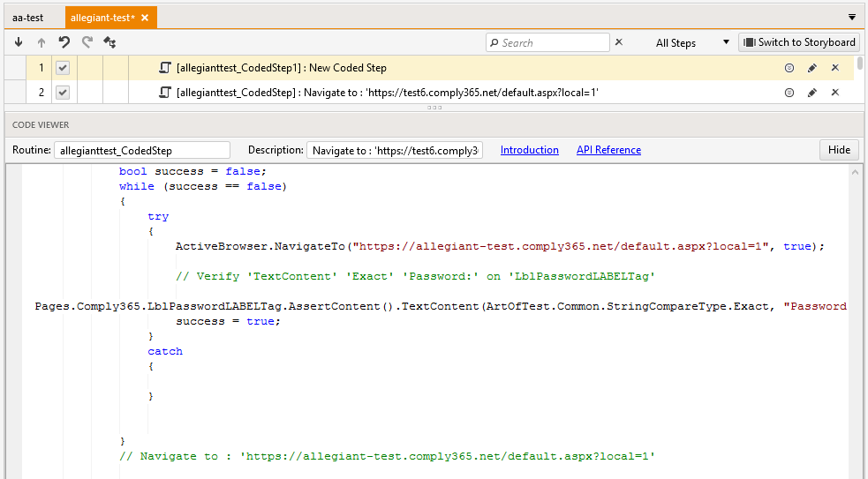Edit step 1 with the pencil icon

[x=812, y=68]
